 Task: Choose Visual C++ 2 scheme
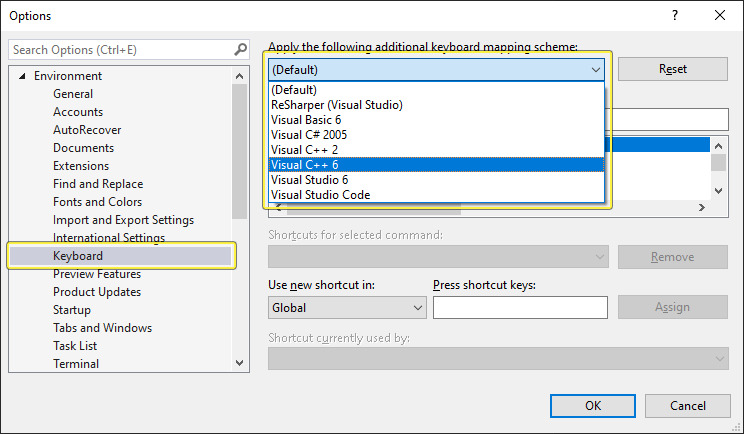click(437, 150)
